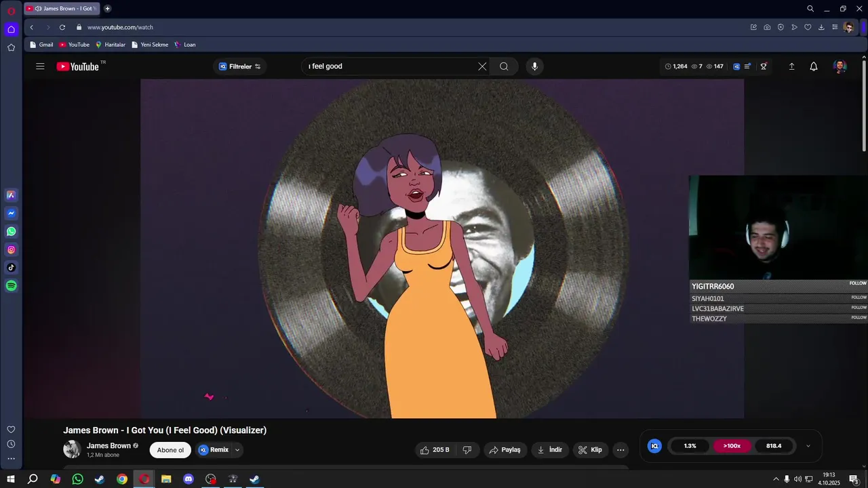Image resolution: width=868 pixels, height=488 pixels.
Task: Open YouTube account avatar menu
Action: [840, 66]
